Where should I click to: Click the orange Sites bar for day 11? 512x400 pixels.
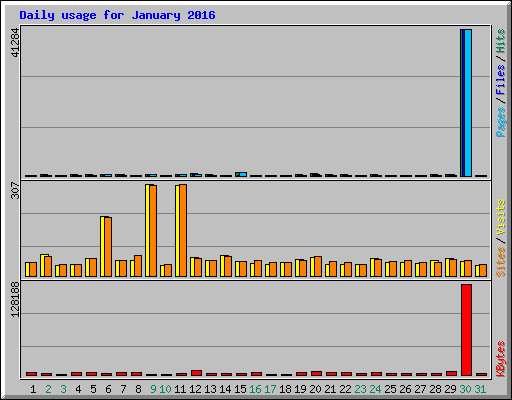(x=183, y=230)
